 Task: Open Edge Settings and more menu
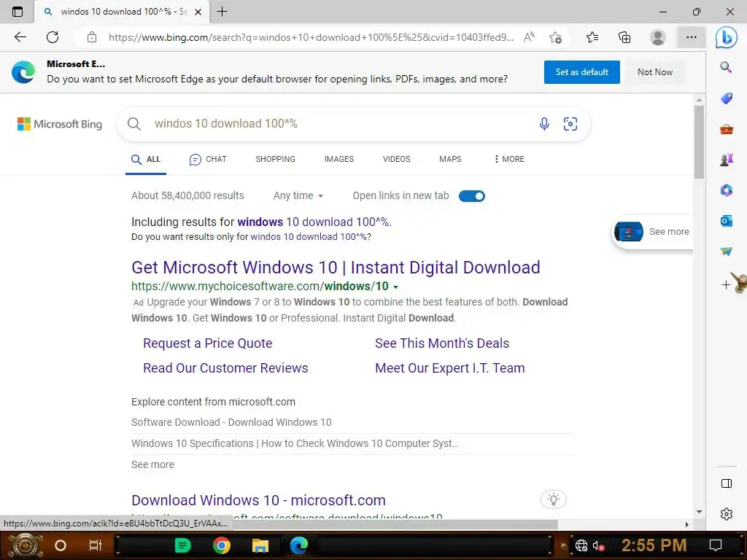[692, 37]
